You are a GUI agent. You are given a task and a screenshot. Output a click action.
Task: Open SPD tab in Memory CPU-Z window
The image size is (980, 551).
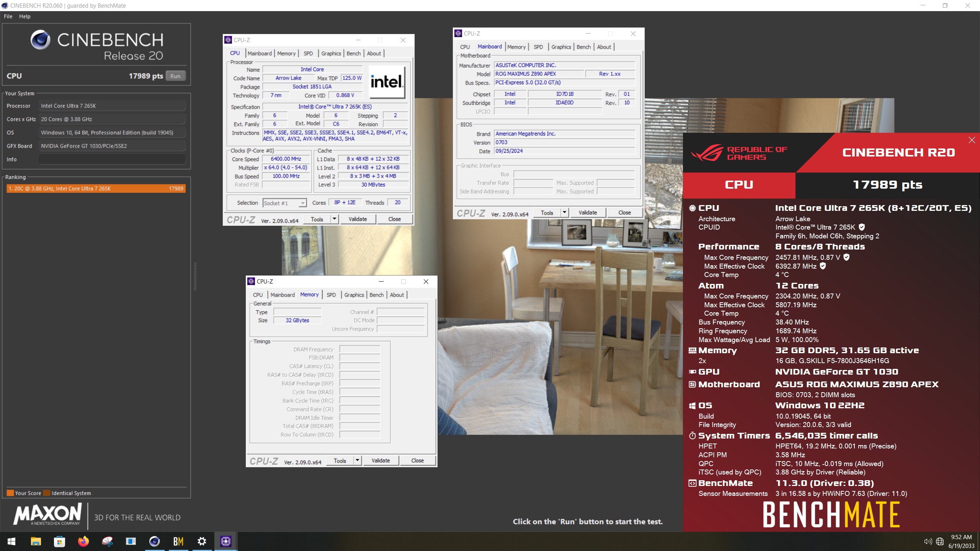tap(331, 295)
